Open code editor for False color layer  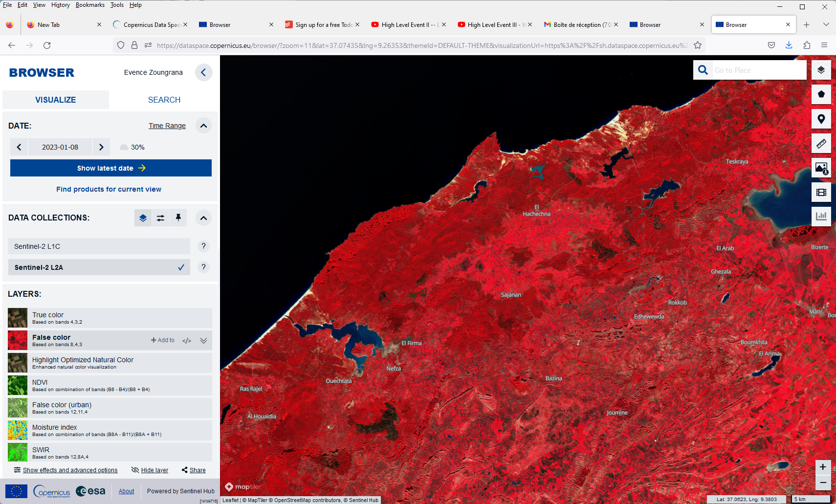point(187,341)
